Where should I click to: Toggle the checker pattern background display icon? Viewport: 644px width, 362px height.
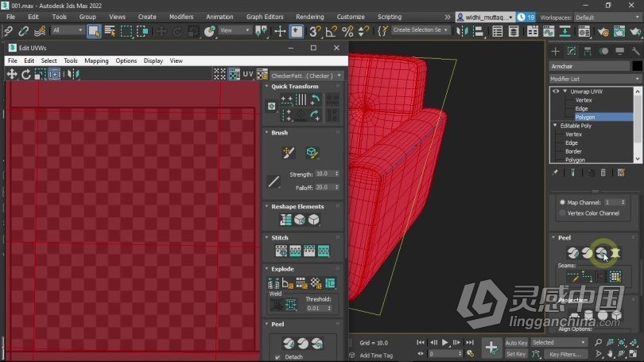click(x=234, y=74)
